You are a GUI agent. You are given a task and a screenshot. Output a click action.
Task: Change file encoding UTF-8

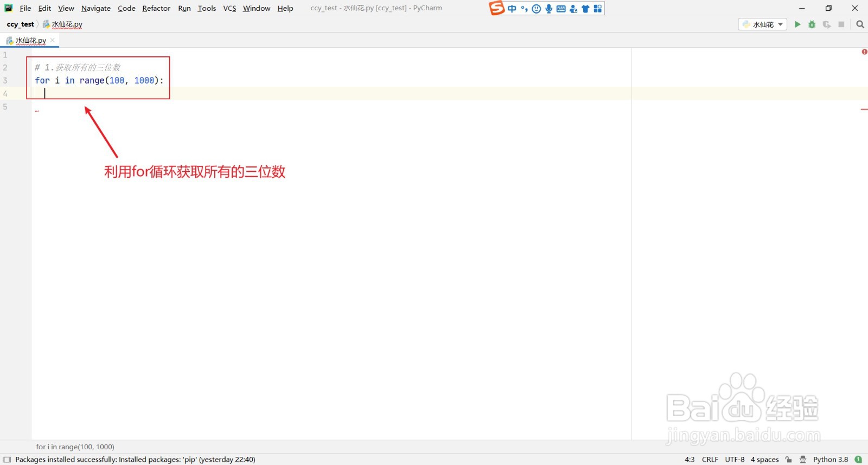coord(735,460)
